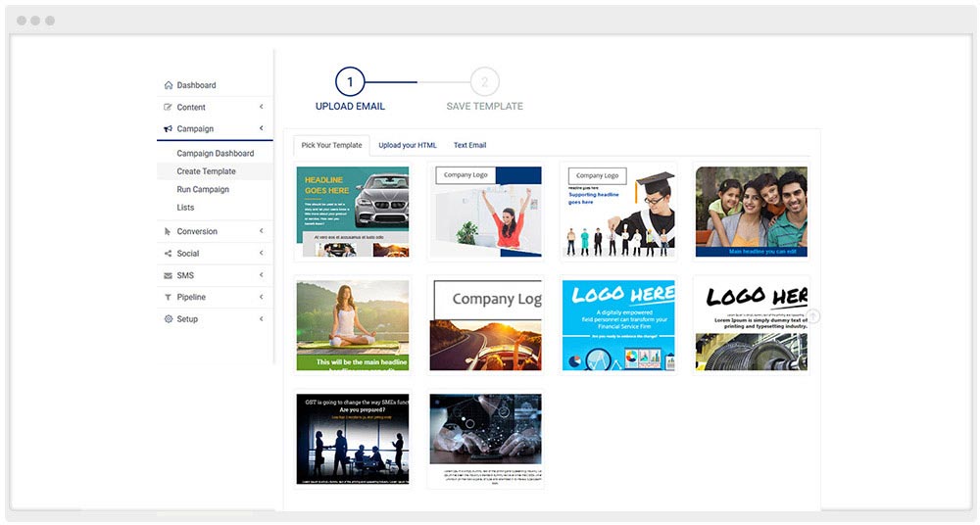
Task: Collapse the Campaign menu chevron
Action: coord(262,128)
